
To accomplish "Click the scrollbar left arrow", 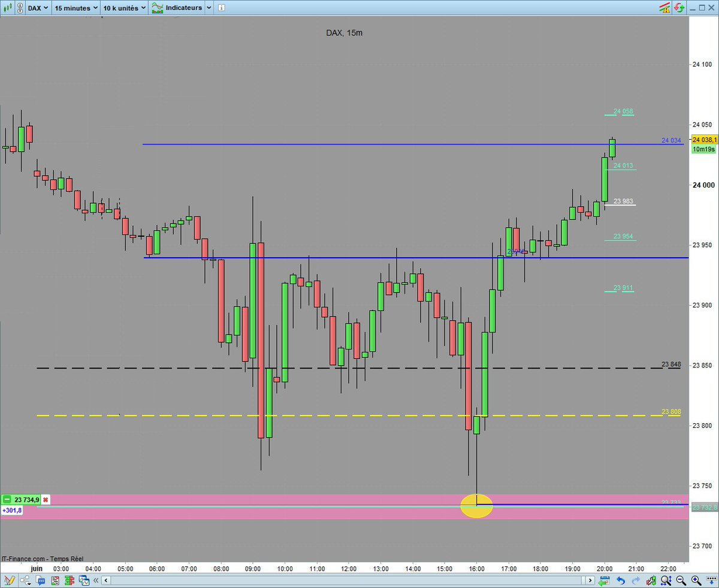I will tap(105, 580).
